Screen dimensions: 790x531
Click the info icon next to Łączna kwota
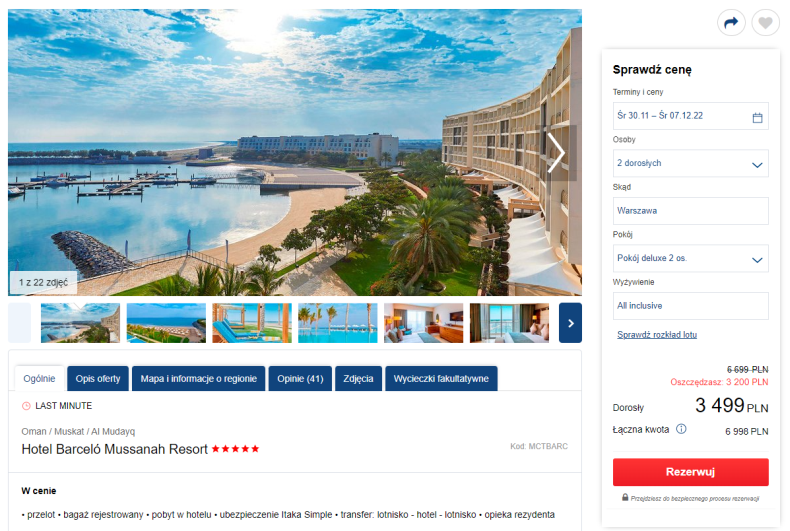681,429
